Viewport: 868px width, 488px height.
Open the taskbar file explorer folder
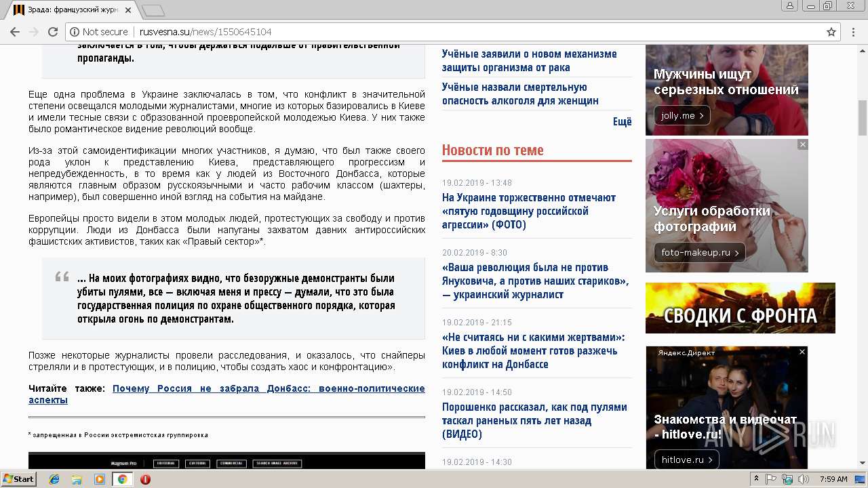tap(77, 479)
